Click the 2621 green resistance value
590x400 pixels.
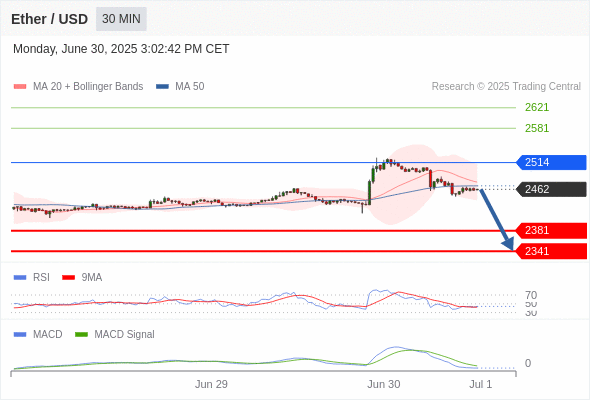(x=537, y=108)
